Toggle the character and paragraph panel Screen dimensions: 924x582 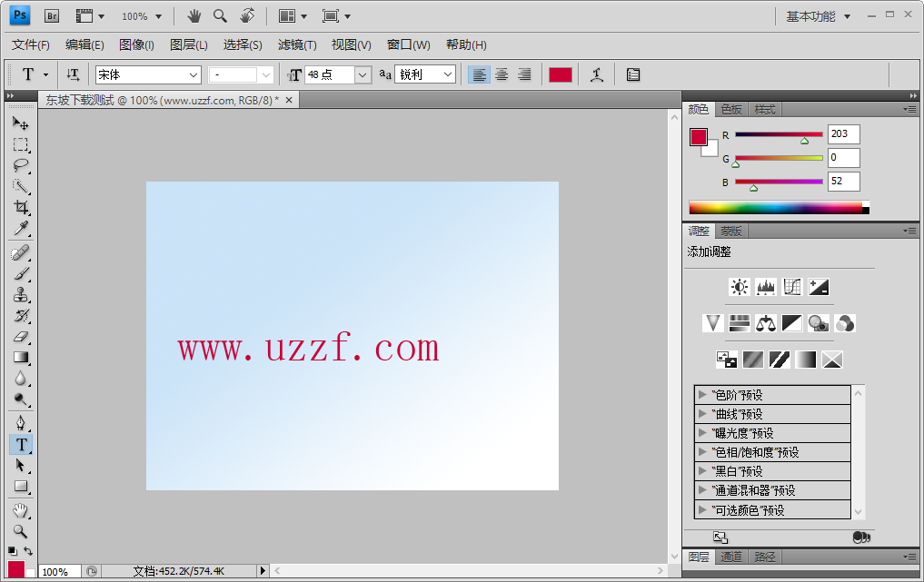coord(633,74)
